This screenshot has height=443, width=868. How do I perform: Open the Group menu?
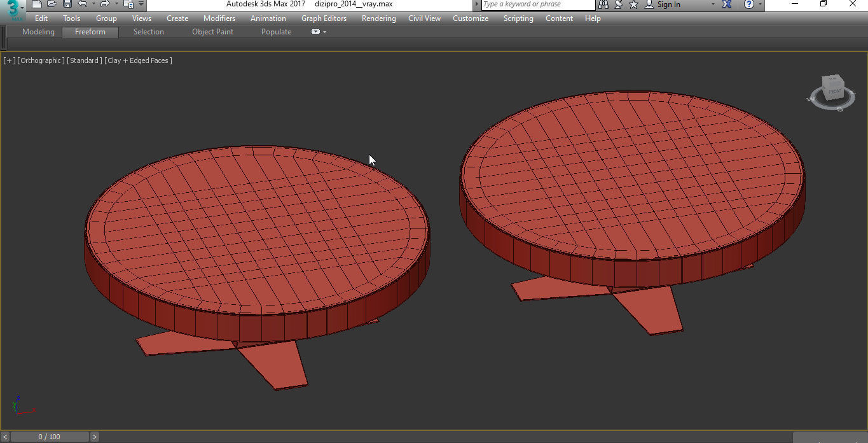pyautogui.click(x=106, y=18)
